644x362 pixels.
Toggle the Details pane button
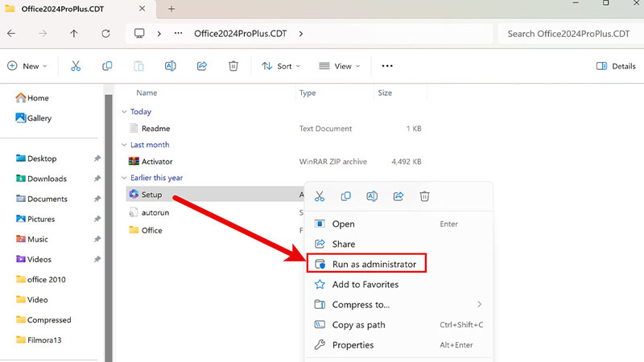tap(616, 66)
